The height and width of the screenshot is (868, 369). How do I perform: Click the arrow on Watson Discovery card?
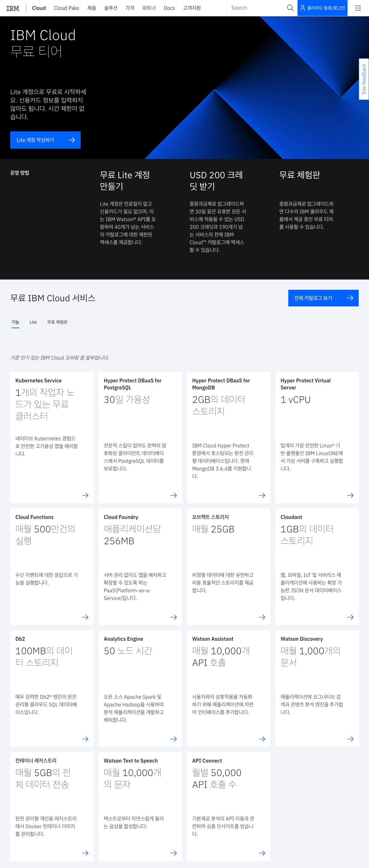click(x=350, y=739)
